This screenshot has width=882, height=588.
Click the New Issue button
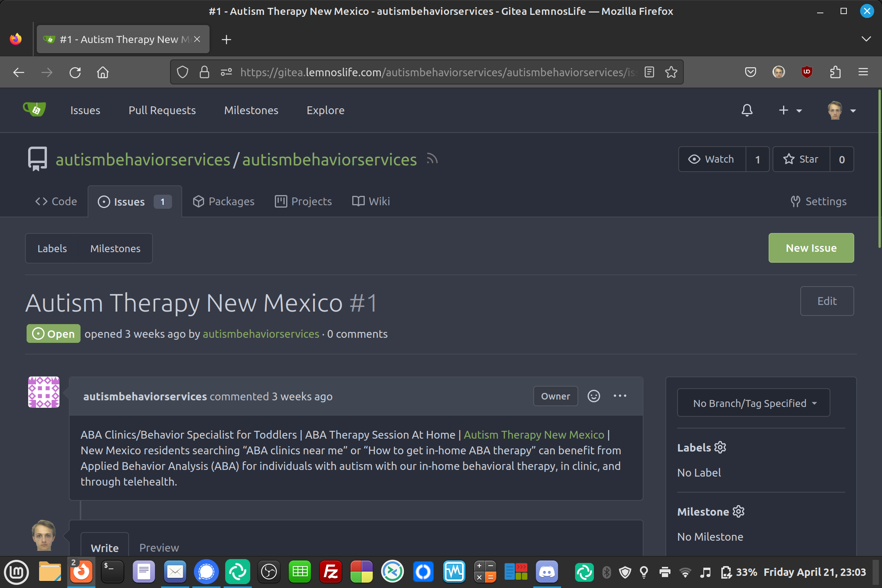811,248
